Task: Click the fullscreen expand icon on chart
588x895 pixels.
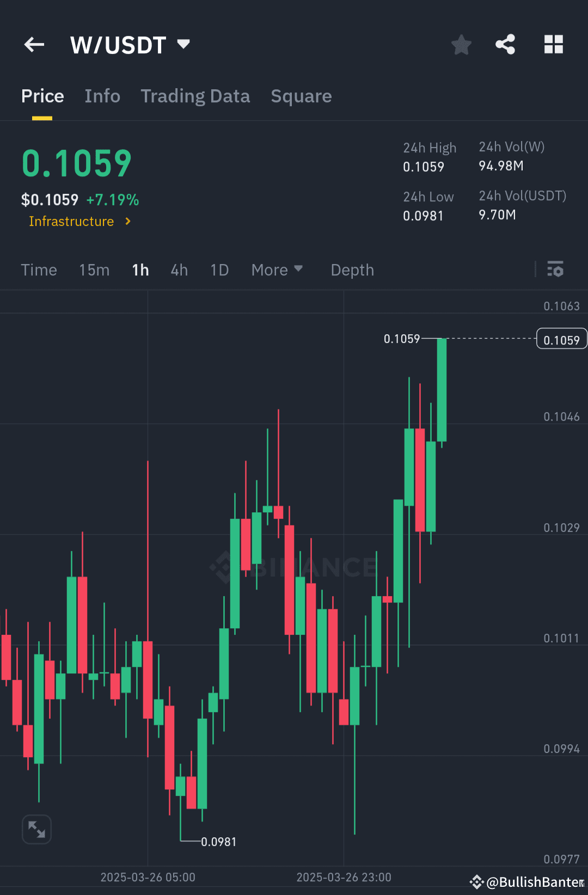Action: point(36,829)
